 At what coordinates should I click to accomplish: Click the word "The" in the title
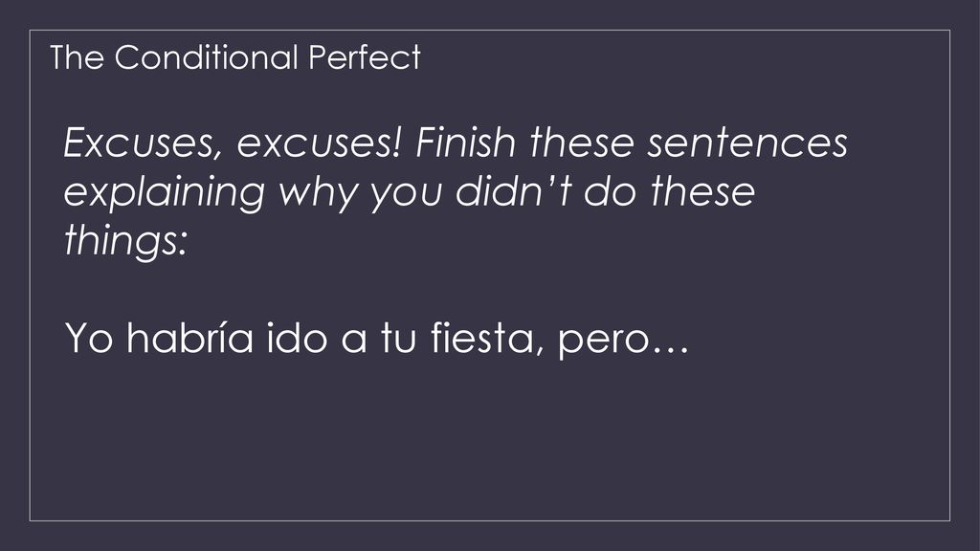[x=77, y=57]
